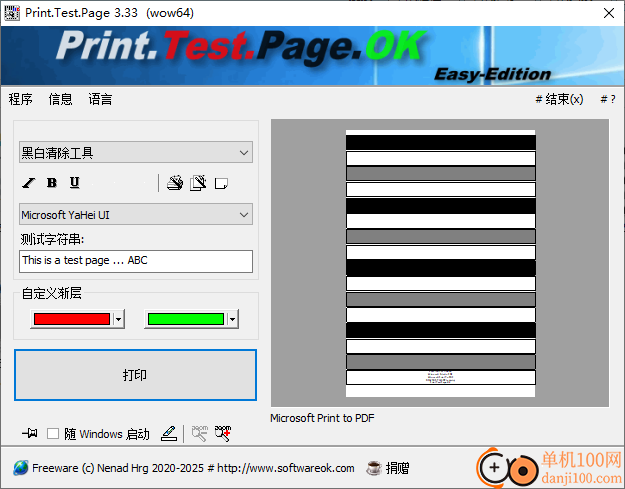This screenshot has height=489, width=625.
Task: Open the softwareok.com freeware link
Action: coord(193,468)
